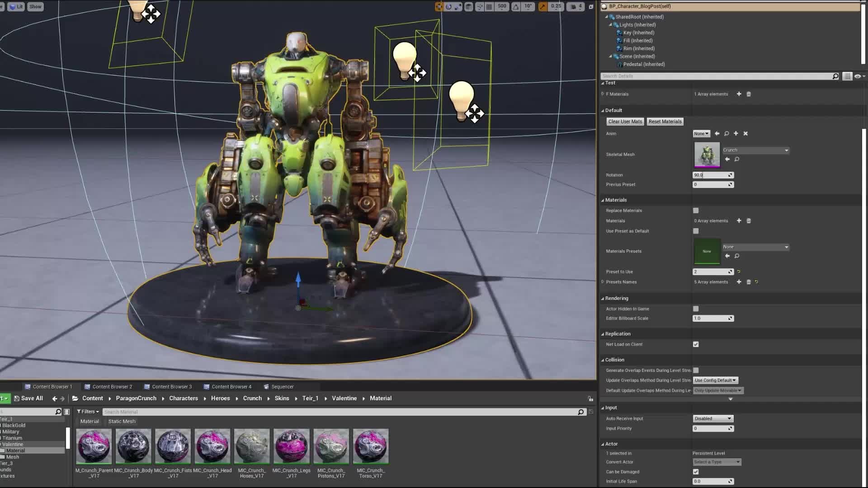Open Materials Presets None dropdown
The image size is (868, 488).
click(x=755, y=247)
